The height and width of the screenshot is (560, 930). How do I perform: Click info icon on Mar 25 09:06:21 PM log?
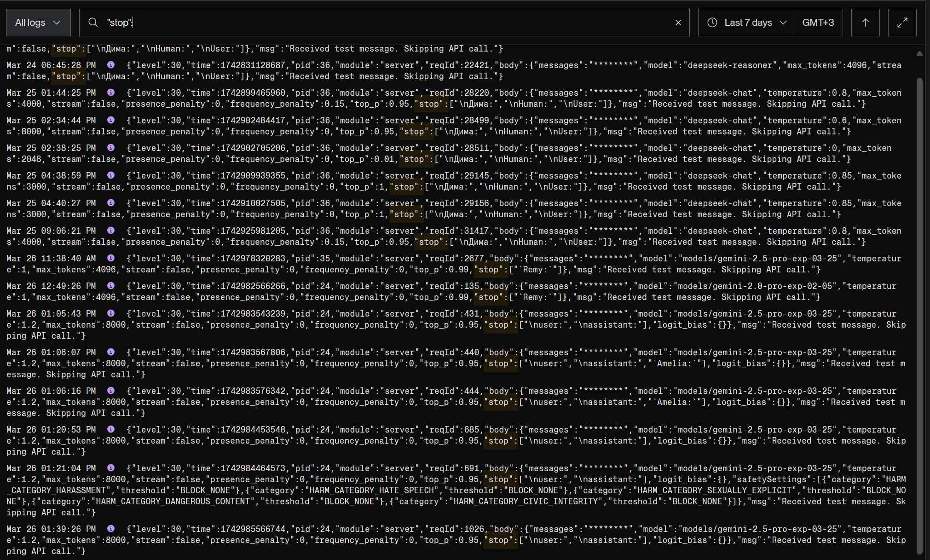pyautogui.click(x=111, y=231)
